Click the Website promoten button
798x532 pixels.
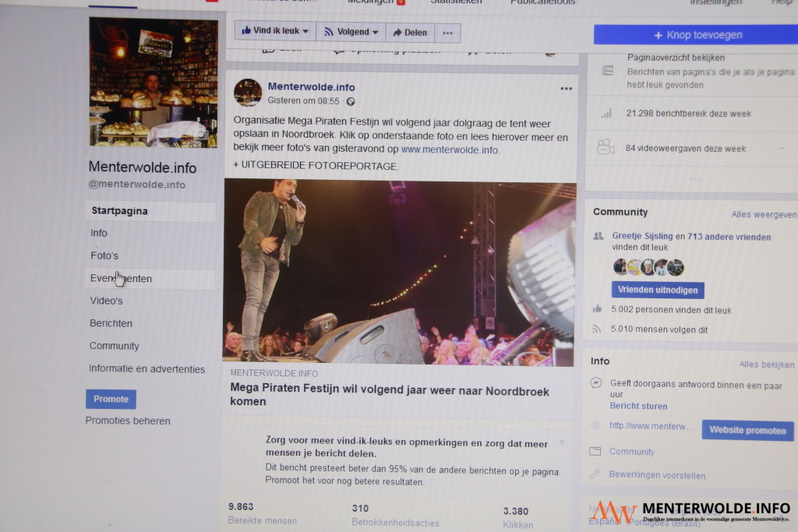[x=747, y=430]
